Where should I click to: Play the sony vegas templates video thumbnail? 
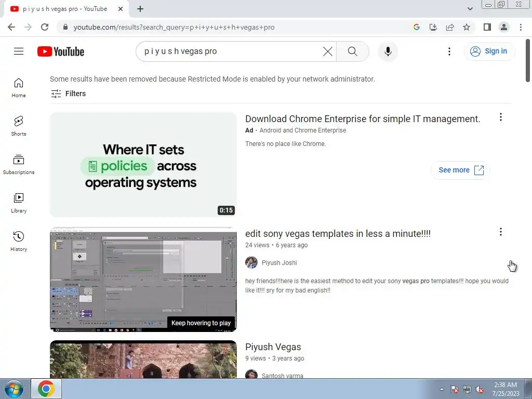[143, 279]
